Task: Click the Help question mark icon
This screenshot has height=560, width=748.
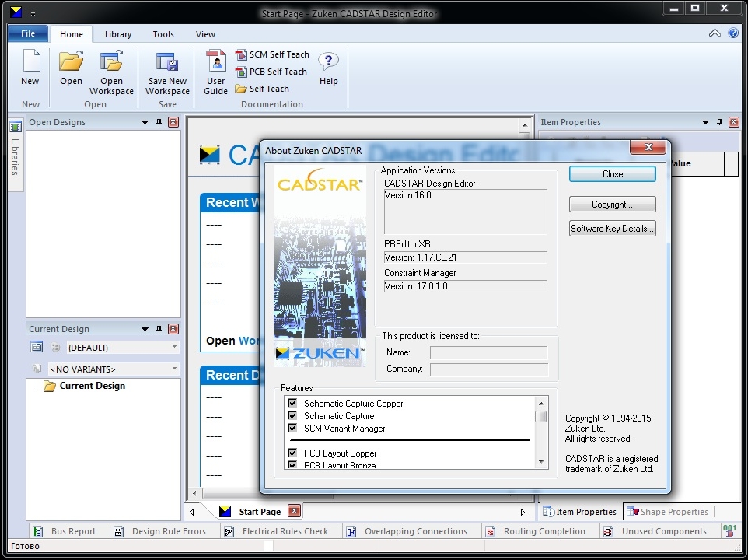Action: 328,61
